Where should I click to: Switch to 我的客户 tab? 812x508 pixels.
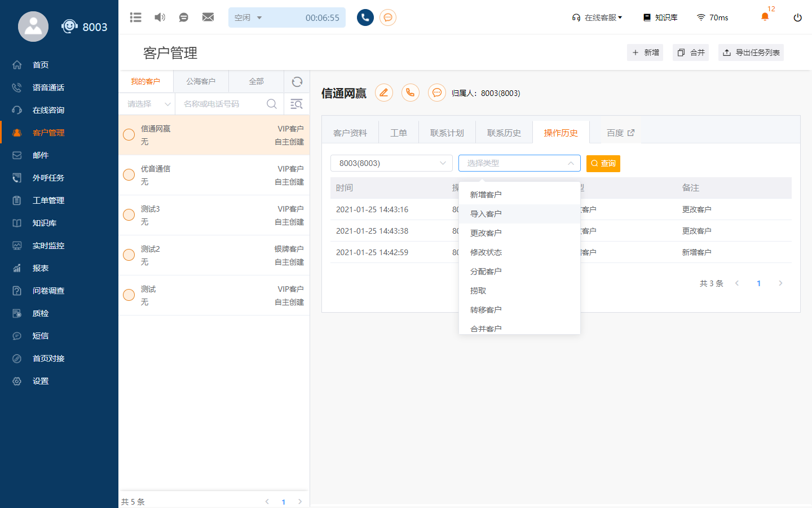pyautogui.click(x=145, y=82)
